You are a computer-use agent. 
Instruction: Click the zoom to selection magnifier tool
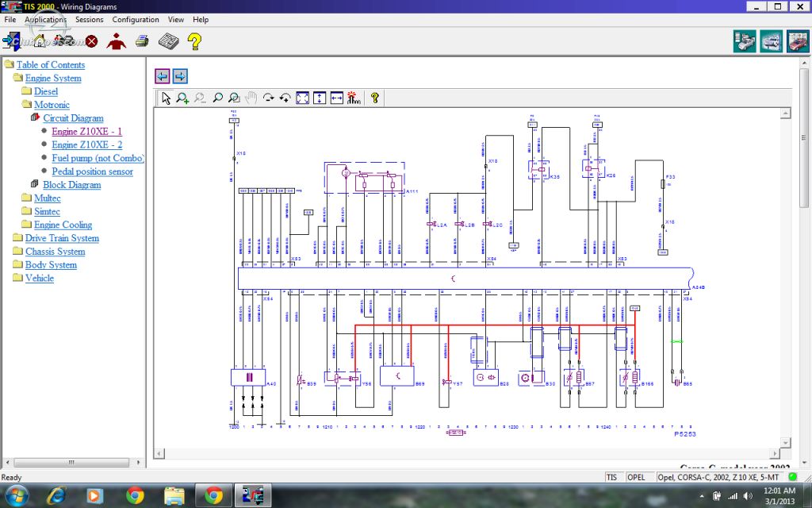pos(234,98)
